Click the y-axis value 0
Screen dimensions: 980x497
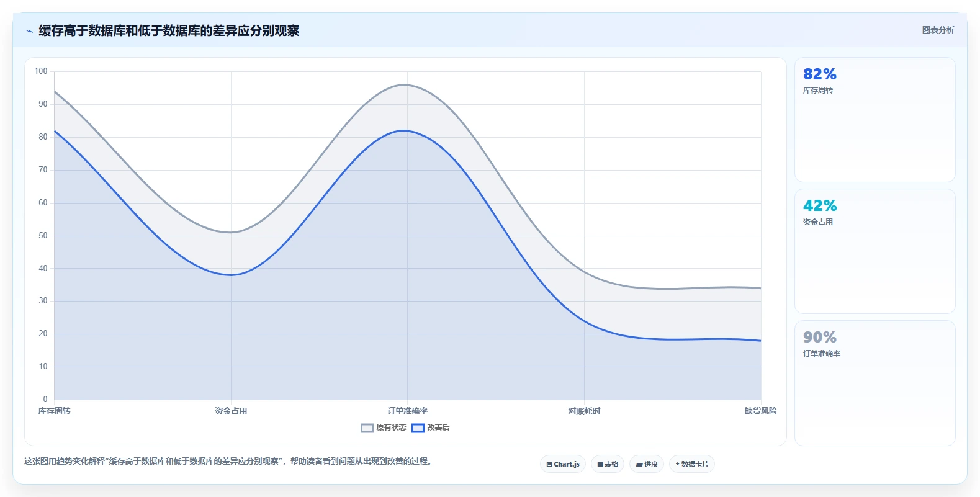point(45,400)
